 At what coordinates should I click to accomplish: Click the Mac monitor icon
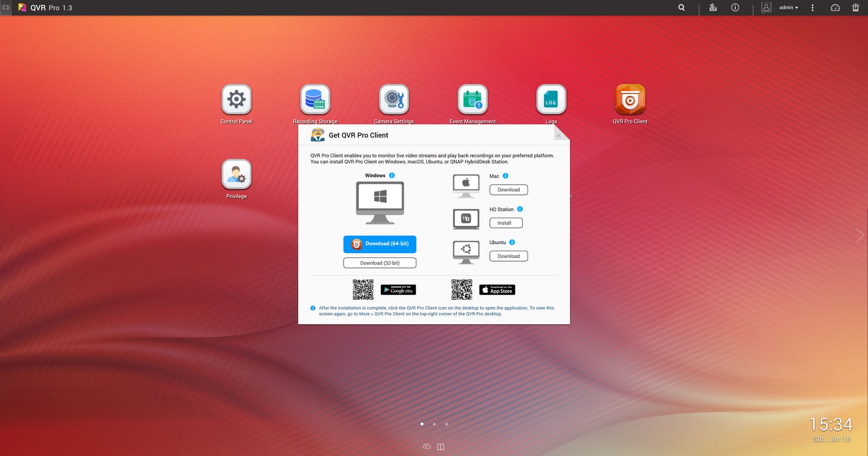(466, 186)
